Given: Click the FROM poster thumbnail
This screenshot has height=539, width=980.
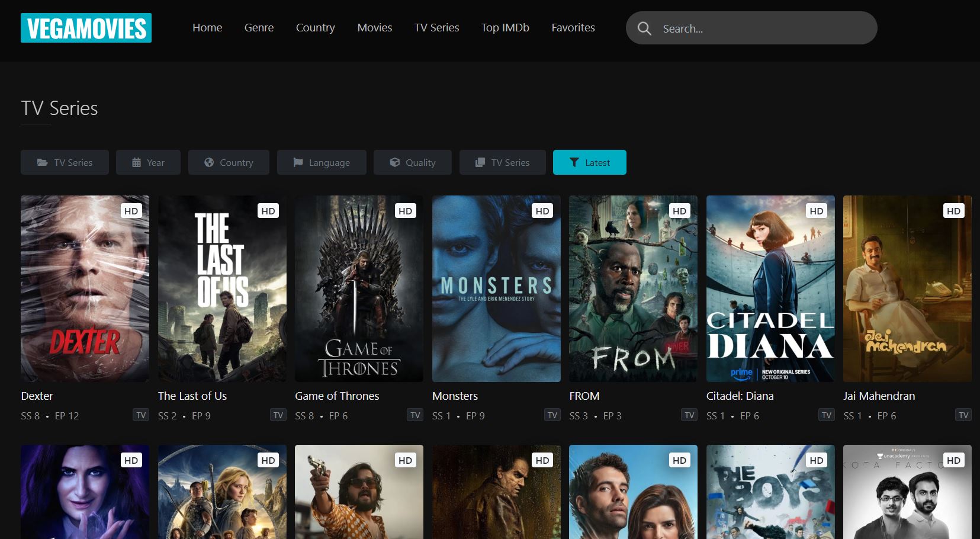Looking at the screenshot, I should pos(633,288).
